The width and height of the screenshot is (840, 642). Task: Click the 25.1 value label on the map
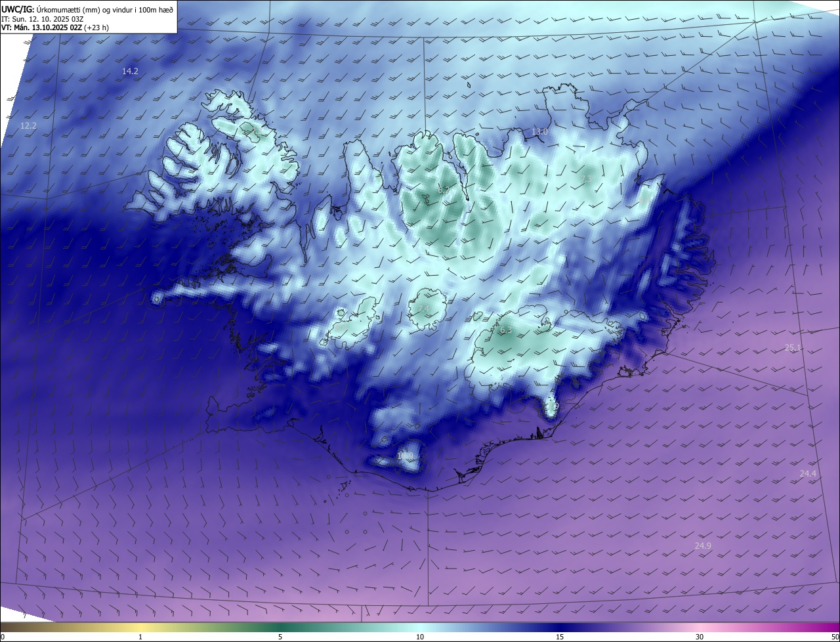(793, 348)
